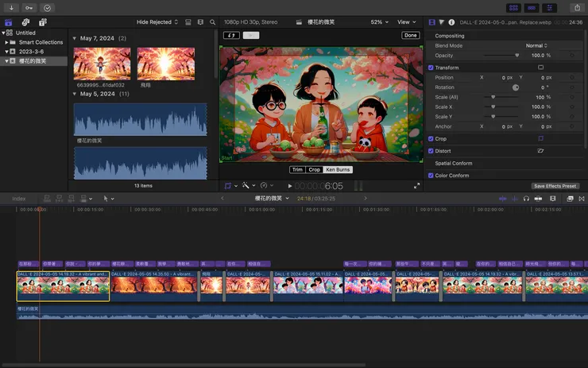Image resolution: width=588 pixels, height=368 pixels.
Task: Click the Distort onscreen control icon
Action: click(x=540, y=150)
